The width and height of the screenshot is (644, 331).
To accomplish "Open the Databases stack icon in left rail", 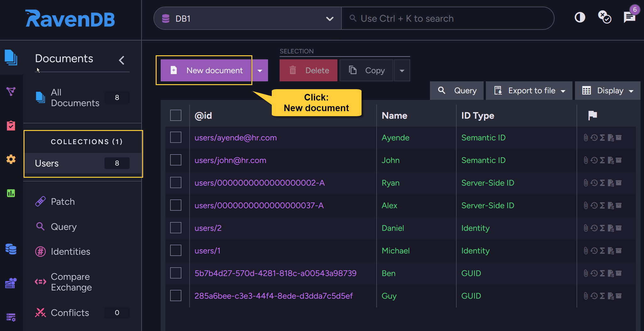I will (x=11, y=249).
